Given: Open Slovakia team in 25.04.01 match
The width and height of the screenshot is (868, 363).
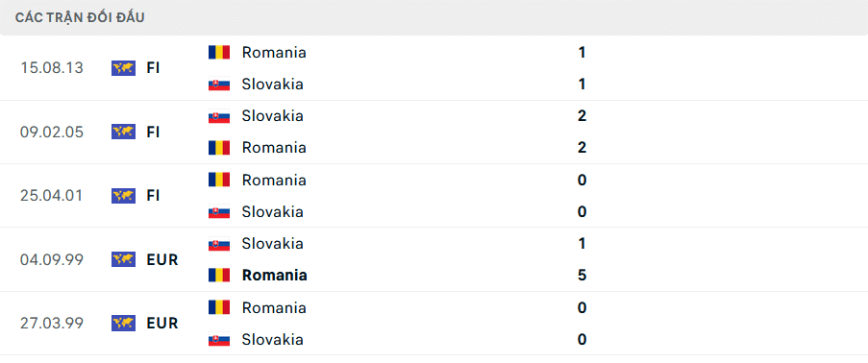Looking at the screenshot, I should click(272, 212).
